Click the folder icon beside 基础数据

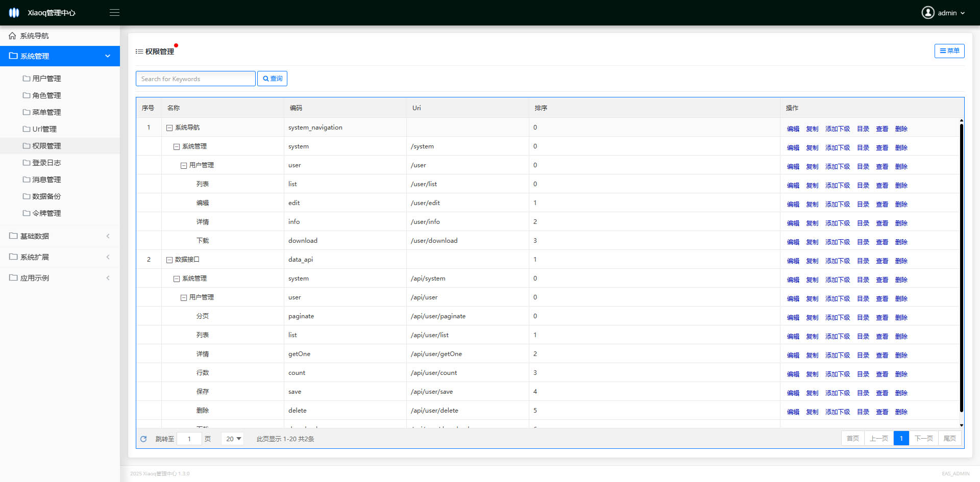click(13, 236)
